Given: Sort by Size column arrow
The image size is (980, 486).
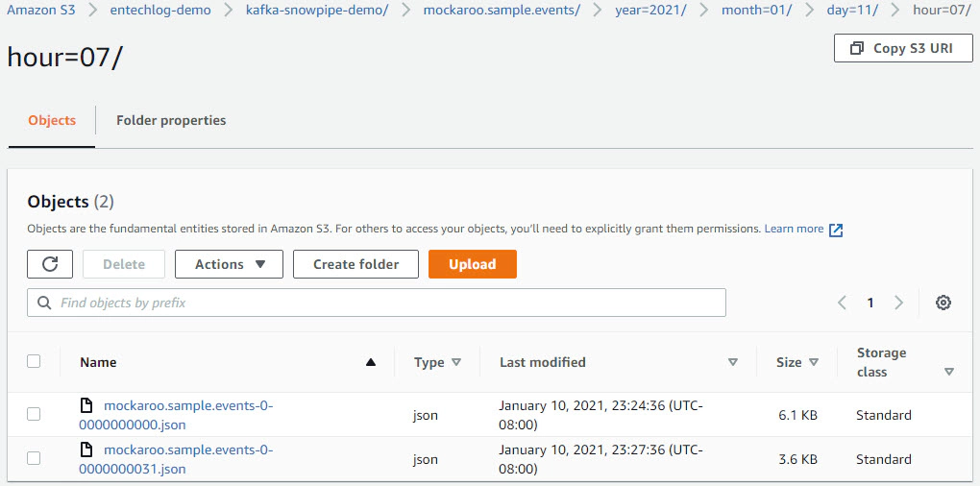Looking at the screenshot, I should [814, 362].
